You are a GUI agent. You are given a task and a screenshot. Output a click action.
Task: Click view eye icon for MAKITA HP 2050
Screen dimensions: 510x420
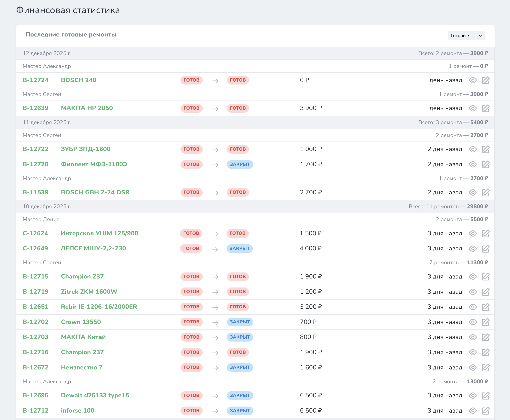pyautogui.click(x=473, y=108)
